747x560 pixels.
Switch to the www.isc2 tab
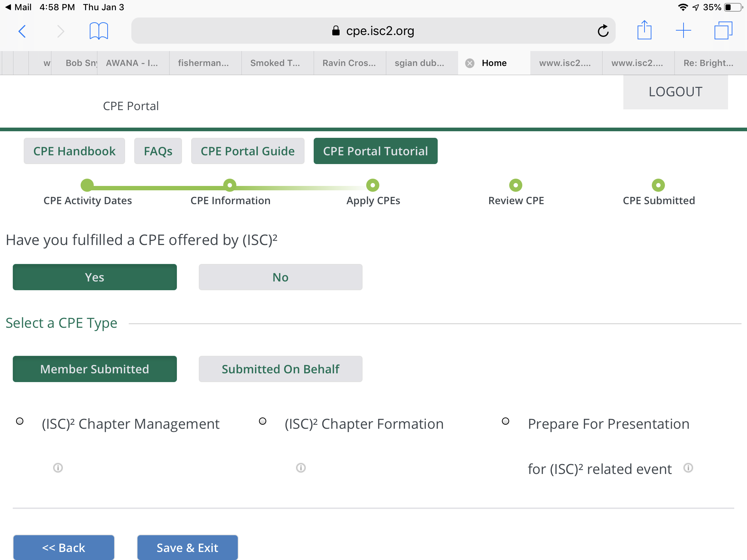click(566, 63)
